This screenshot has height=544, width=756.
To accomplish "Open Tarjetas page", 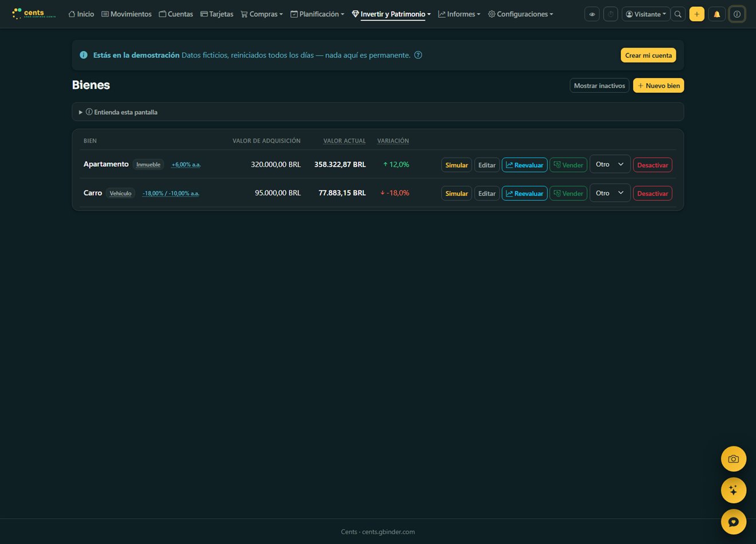I will [x=217, y=14].
